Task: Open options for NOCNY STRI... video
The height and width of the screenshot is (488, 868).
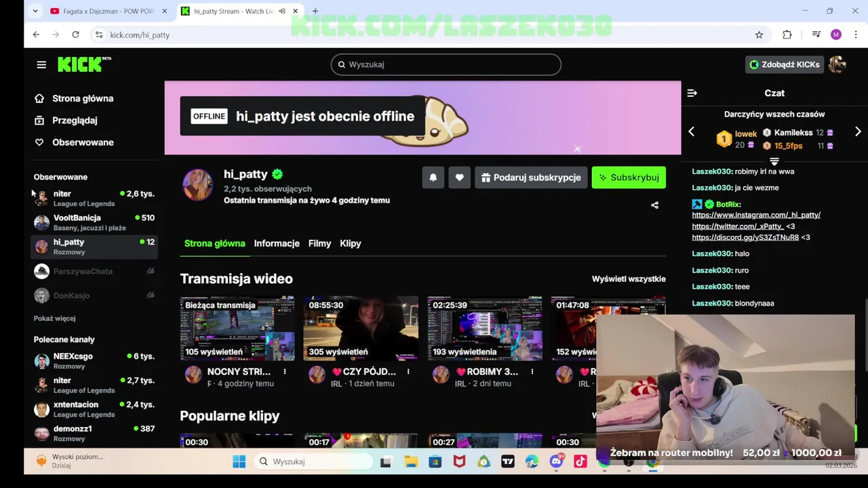Action: tap(284, 371)
